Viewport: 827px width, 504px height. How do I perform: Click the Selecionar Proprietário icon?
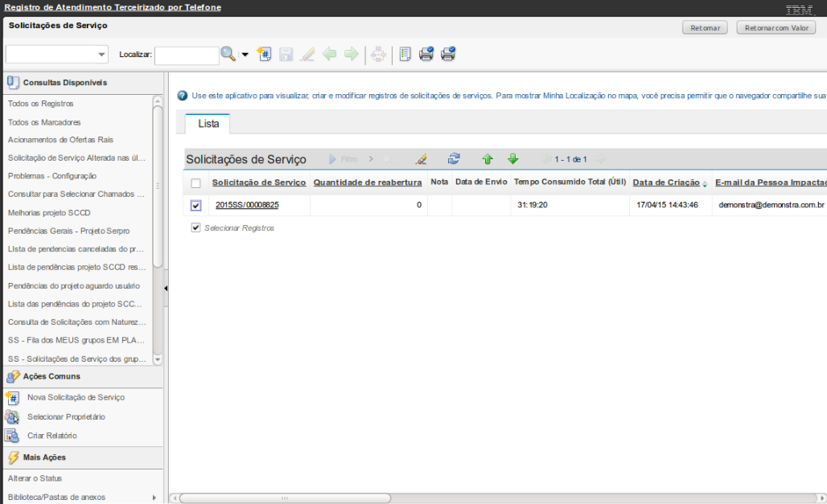12,416
